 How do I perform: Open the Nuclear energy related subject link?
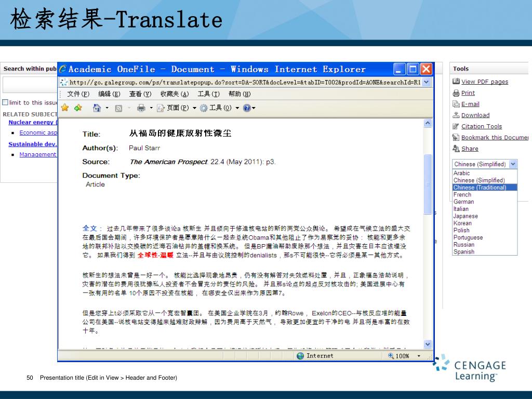33,122
